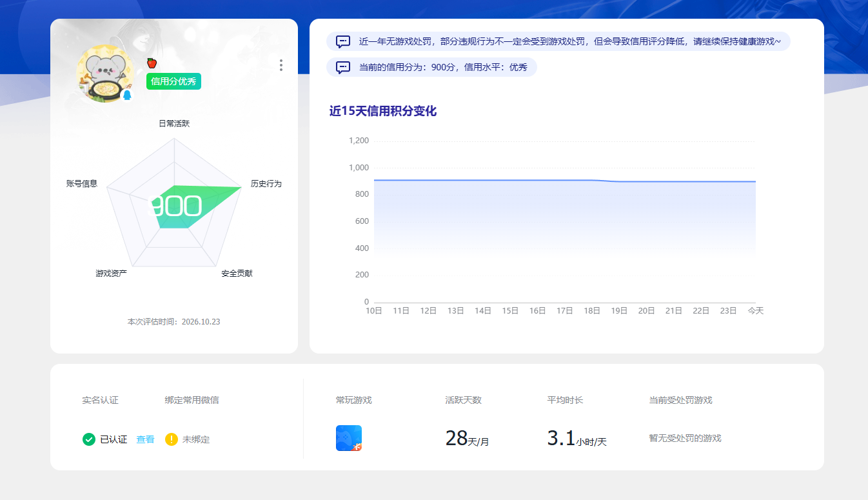Viewport: 868px width, 500px height.
Task: Click the 常玩游戏 column label
Action: tap(354, 400)
